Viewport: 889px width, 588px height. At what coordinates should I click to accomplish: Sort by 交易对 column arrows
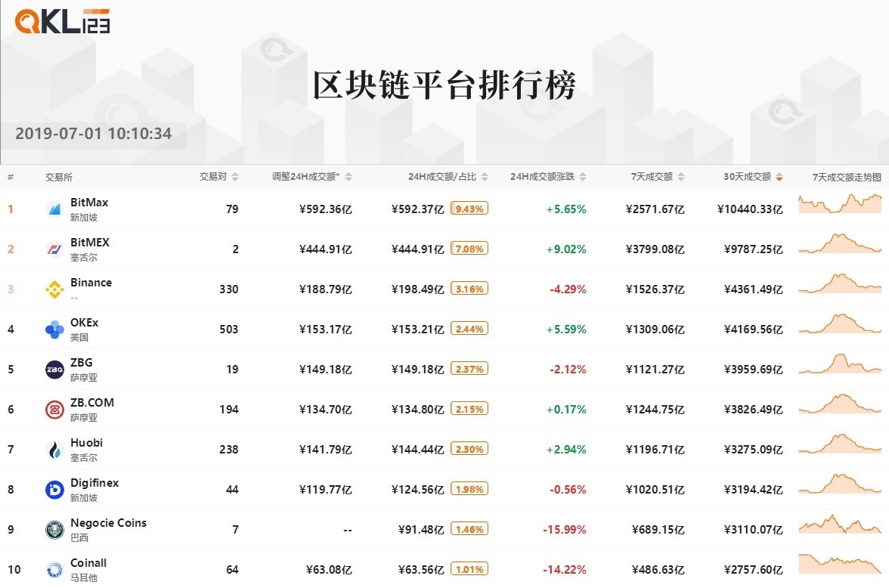234,177
